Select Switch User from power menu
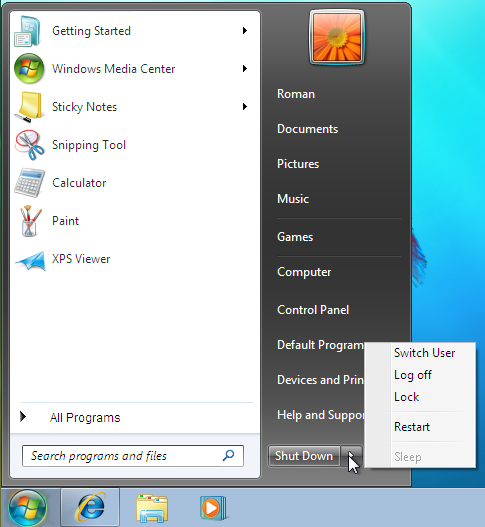Viewport: 485px width, 527px height. tap(424, 353)
